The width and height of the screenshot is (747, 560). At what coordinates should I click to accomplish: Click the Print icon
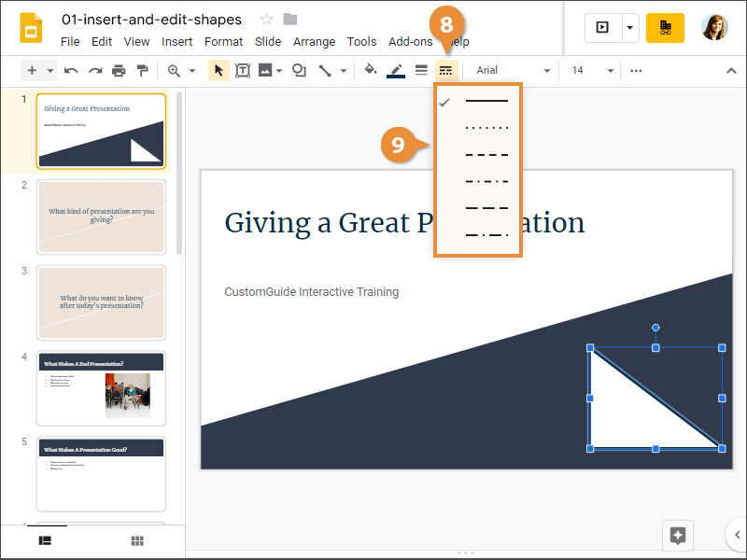tap(119, 71)
